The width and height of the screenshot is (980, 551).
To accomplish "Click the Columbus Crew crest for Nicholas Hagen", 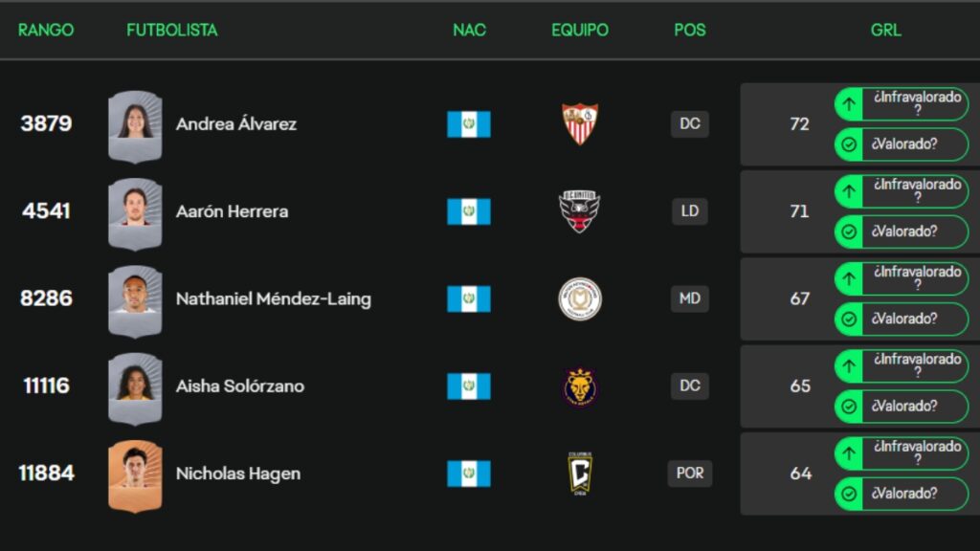I will click(581, 473).
